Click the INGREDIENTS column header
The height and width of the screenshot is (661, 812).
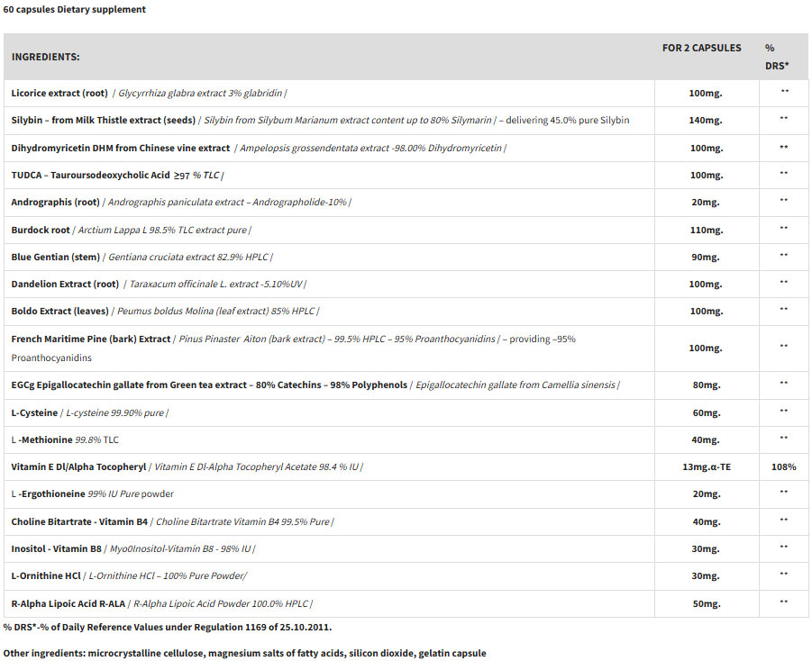(45, 57)
